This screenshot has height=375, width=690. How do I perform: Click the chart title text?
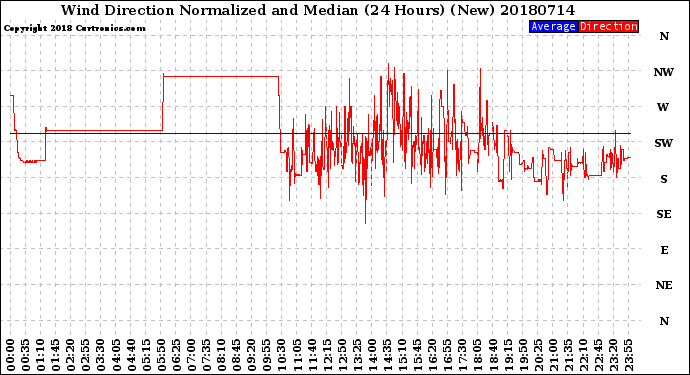[318, 10]
